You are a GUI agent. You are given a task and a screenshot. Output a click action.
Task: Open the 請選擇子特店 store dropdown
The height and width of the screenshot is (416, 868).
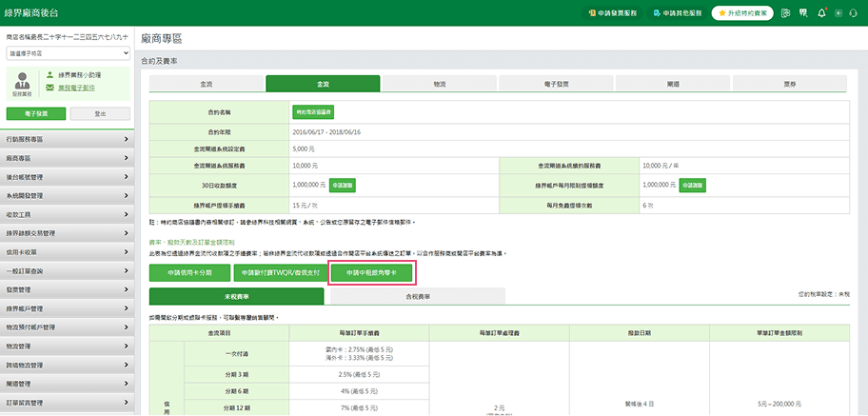[68, 54]
